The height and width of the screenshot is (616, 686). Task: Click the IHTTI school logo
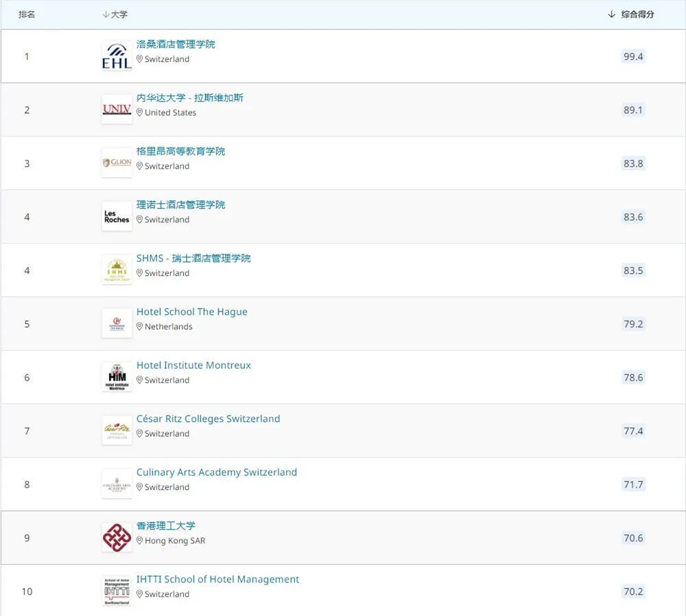(x=117, y=591)
